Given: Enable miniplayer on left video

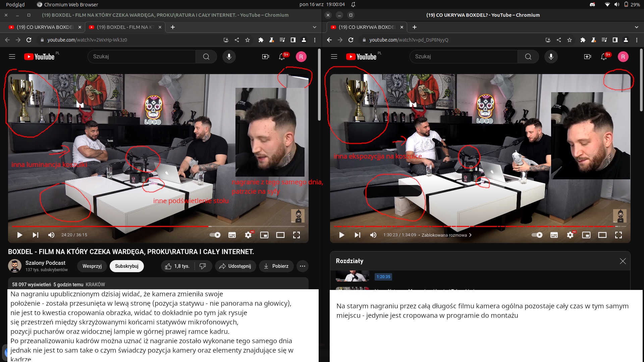Looking at the screenshot, I should click(264, 235).
